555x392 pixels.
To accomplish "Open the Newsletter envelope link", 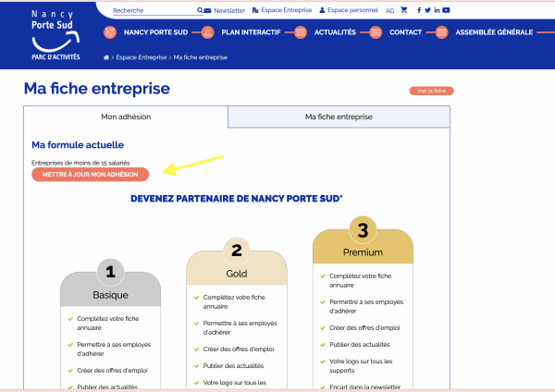I will pyautogui.click(x=207, y=10).
